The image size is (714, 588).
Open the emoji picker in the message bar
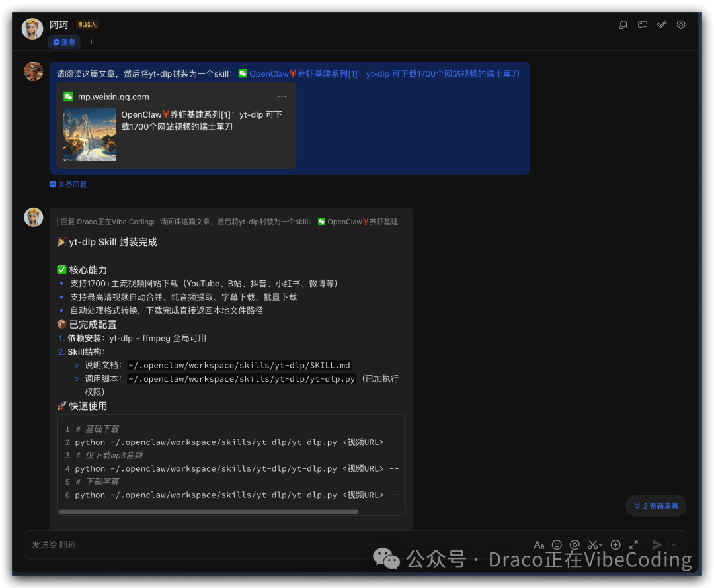point(557,545)
